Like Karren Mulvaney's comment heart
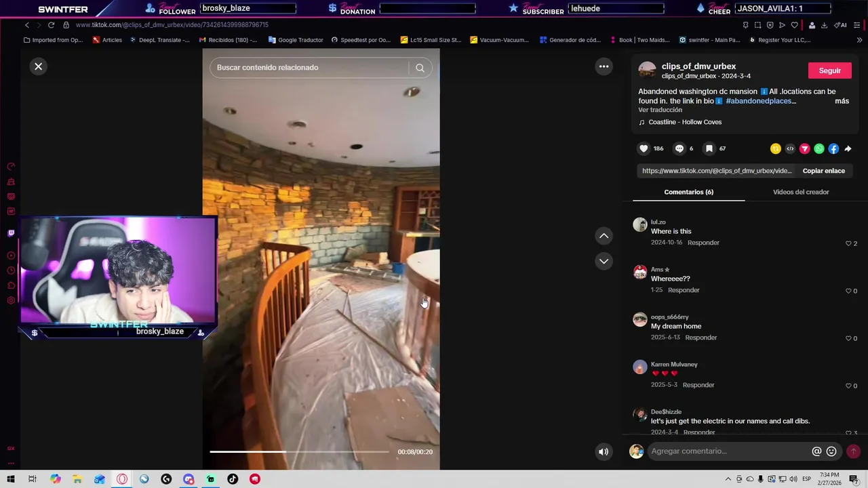 click(x=848, y=386)
